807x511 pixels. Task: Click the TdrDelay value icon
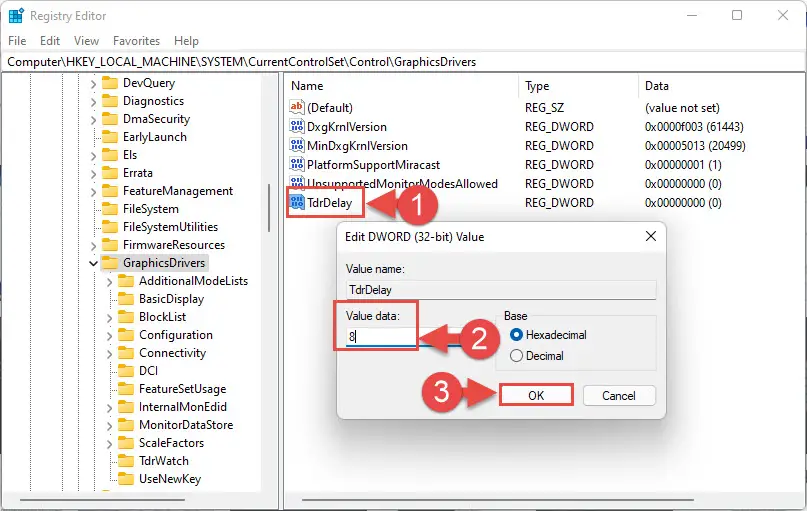(x=297, y=203)
